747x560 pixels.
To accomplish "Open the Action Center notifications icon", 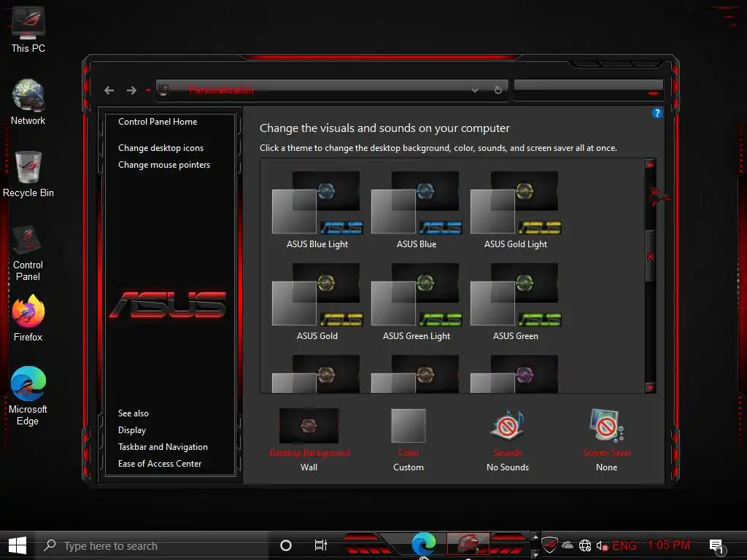I will 717,546.
